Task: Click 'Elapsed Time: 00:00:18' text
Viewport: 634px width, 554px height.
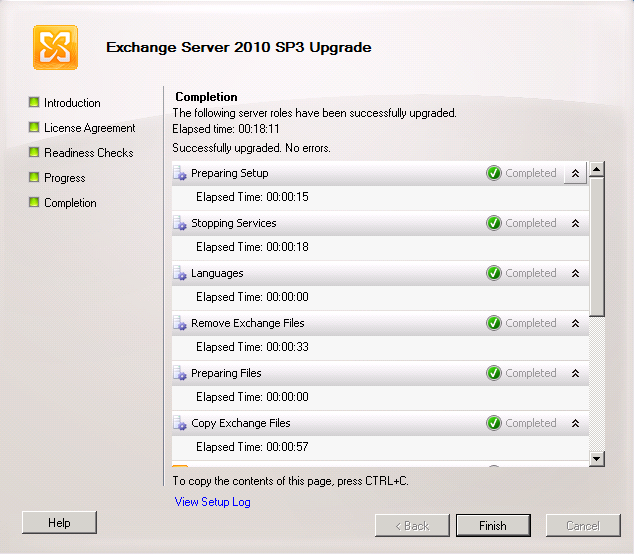Action: click(252, 247)
